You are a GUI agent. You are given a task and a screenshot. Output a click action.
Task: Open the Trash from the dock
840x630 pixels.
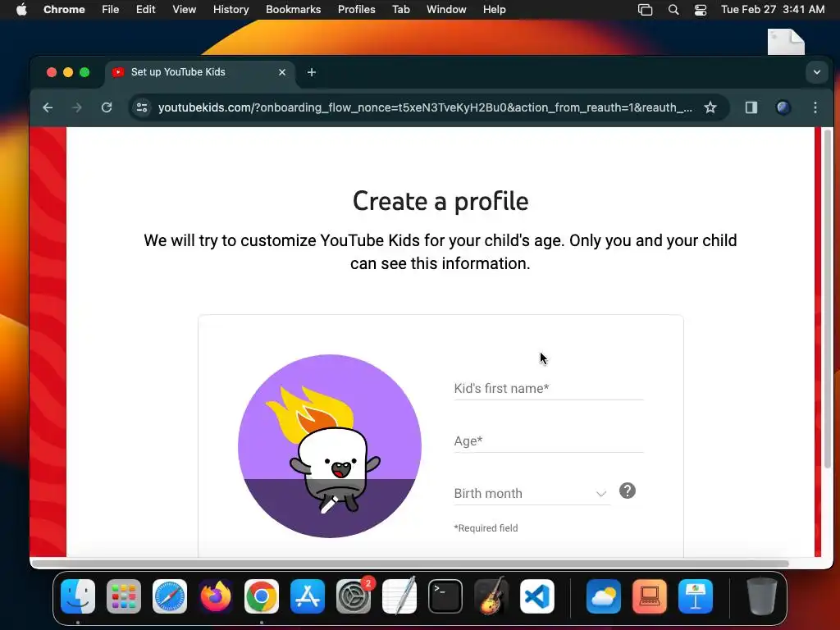click(762, 596)
